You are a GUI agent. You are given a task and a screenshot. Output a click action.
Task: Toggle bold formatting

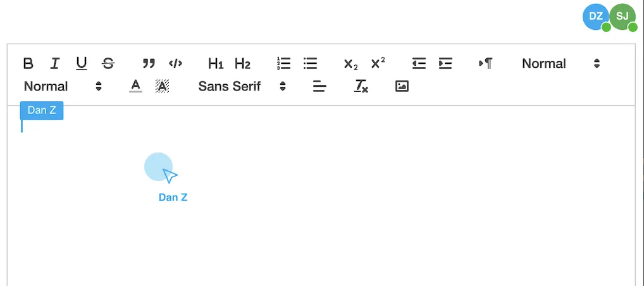28,64
